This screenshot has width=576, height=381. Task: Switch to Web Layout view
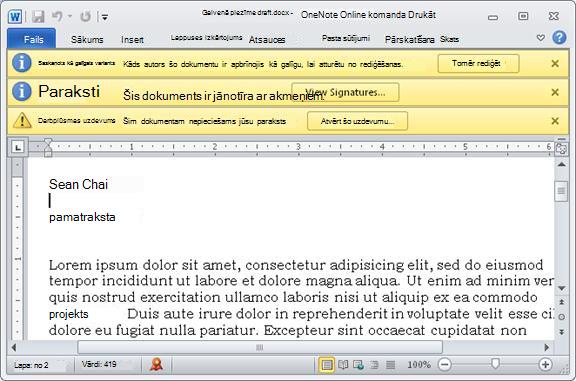click(x=359, y=365)
